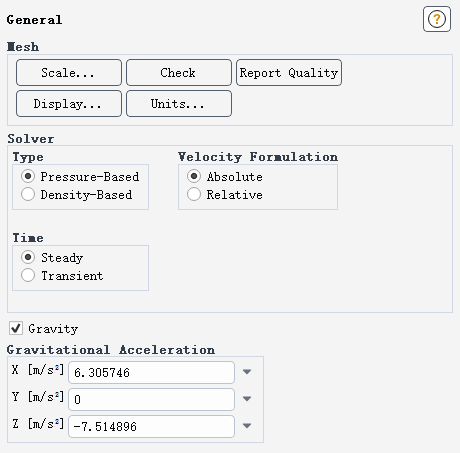This screenshot has width=460, height=453.
Task: Run the mesh Check button
Action: click(179, 73)
